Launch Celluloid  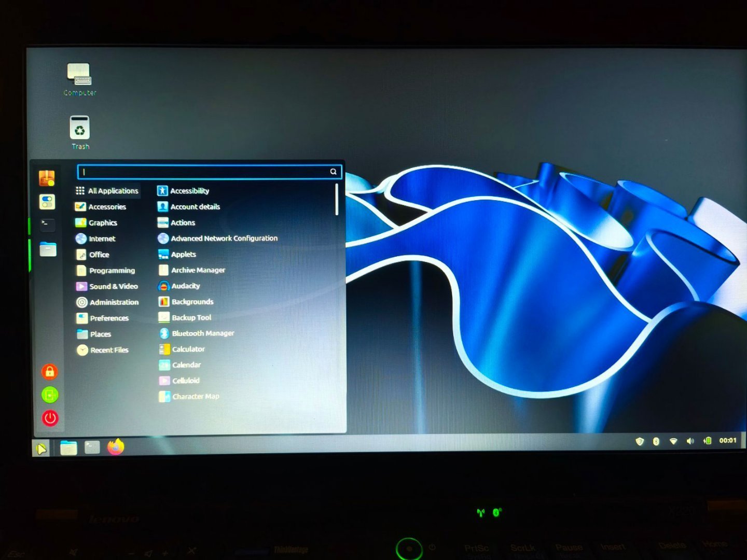pos(179,381)
